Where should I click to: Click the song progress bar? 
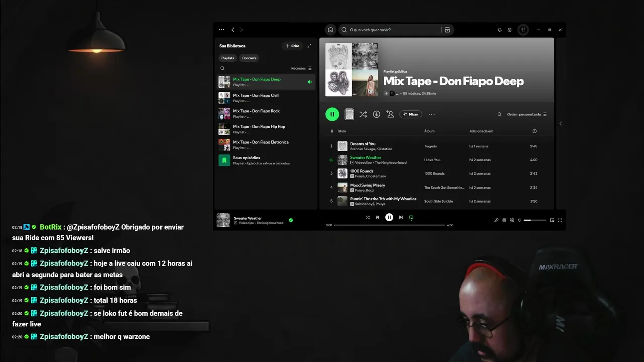389,225
